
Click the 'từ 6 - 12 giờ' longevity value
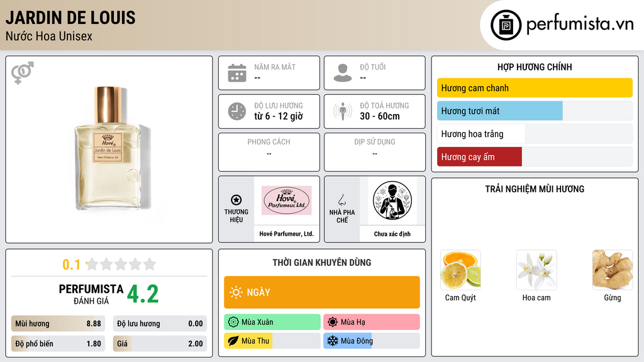coord(279,116)
